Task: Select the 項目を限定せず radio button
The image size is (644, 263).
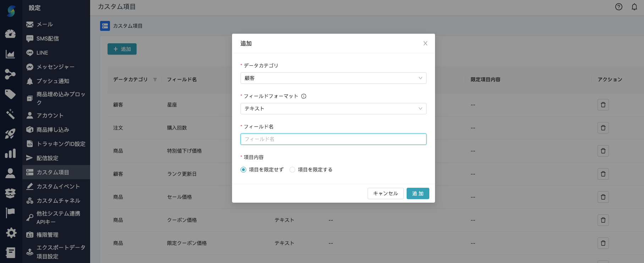Action: [243, 170]
